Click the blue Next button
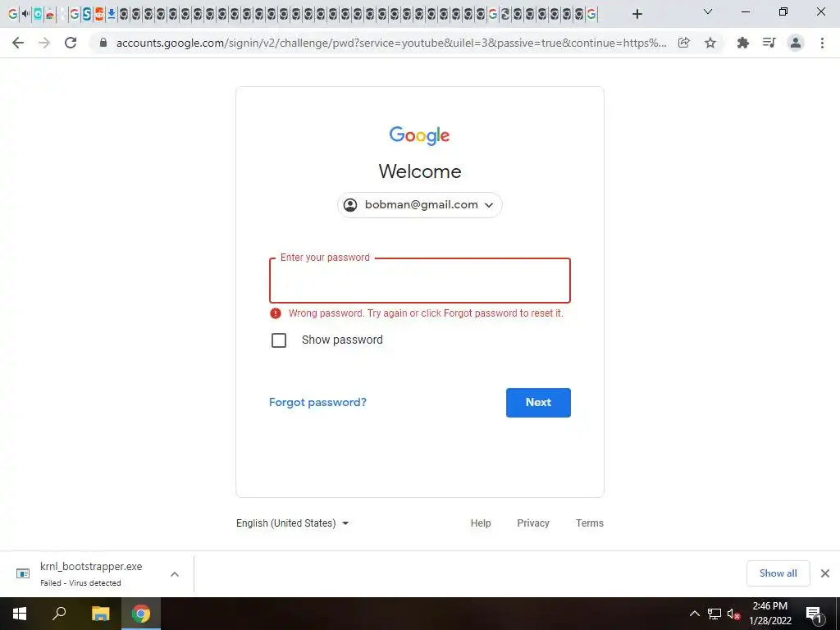The image size is (840, 630). point(538,402)
